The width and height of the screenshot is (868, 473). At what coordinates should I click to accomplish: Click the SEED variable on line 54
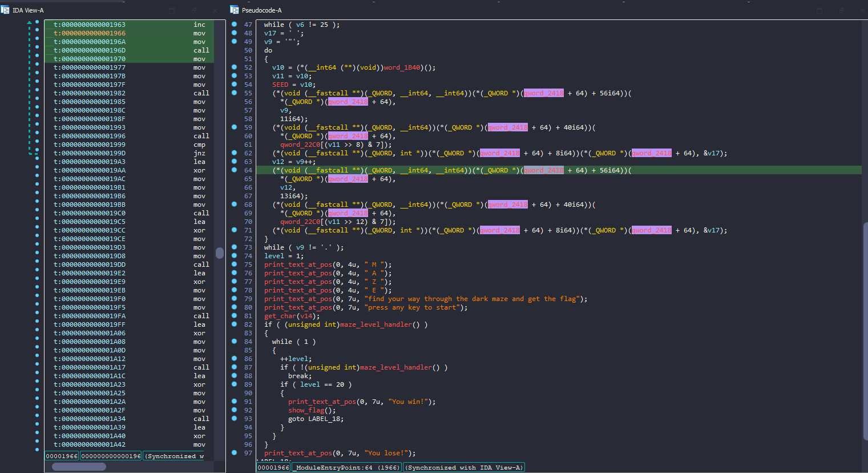pyautogui.click(x=280, y=85)
